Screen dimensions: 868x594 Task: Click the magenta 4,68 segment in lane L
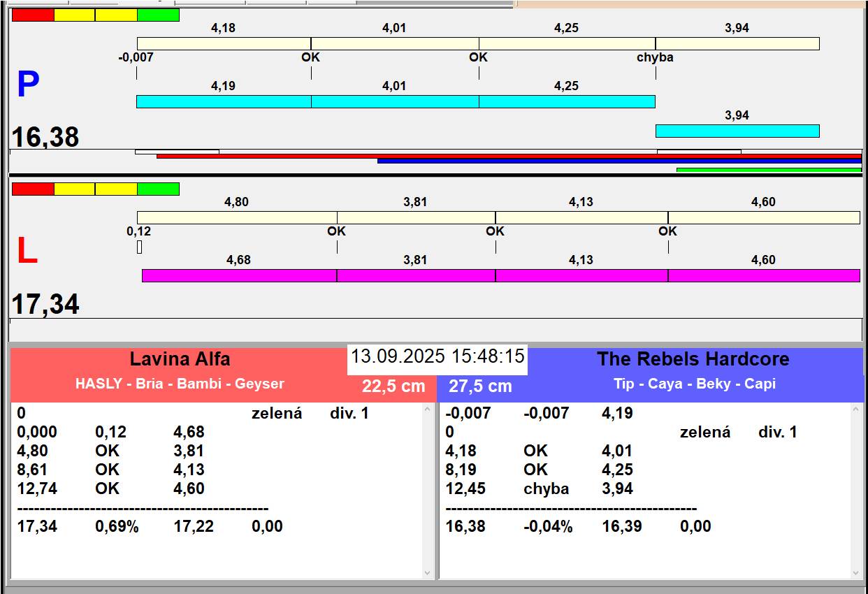pyautogui.click(x=239, y=275)
